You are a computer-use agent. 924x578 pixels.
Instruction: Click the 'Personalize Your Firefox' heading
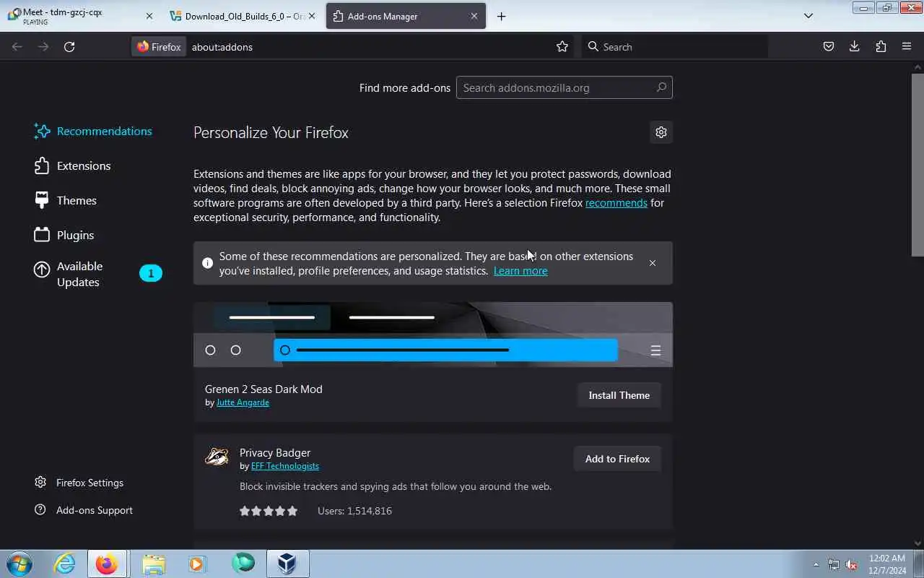271,133
